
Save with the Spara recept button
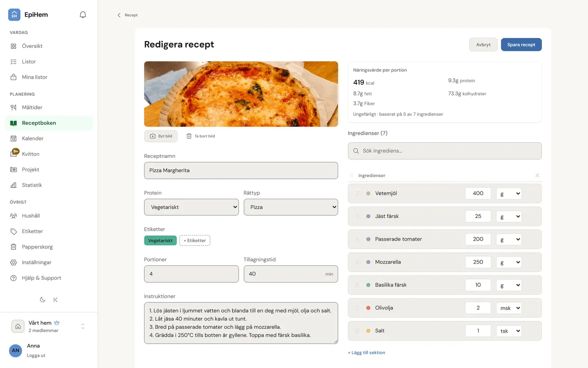(x=521, y=45)
